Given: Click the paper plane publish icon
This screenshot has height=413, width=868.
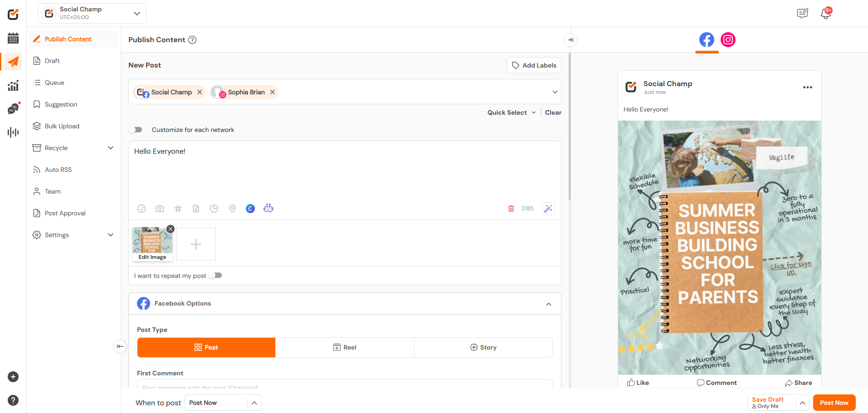Looking at the screenshot, I should [x=13, y=62].
